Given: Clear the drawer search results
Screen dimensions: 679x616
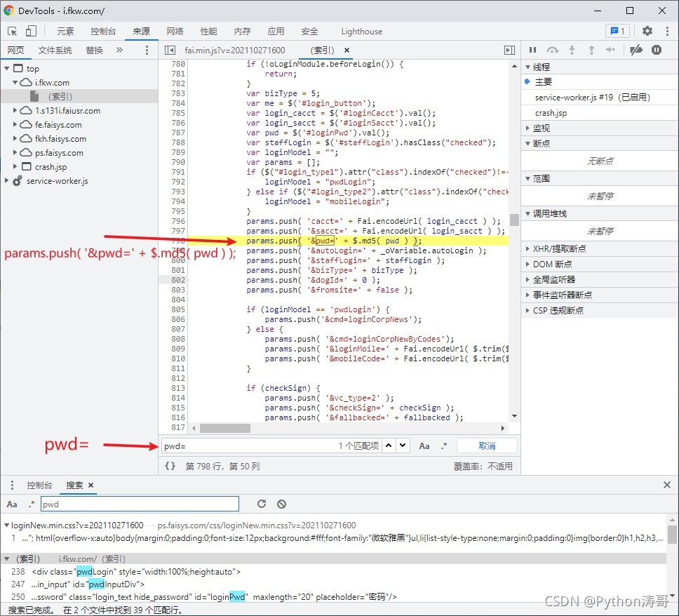Looking at the screenshot, I should pos(281,504).
